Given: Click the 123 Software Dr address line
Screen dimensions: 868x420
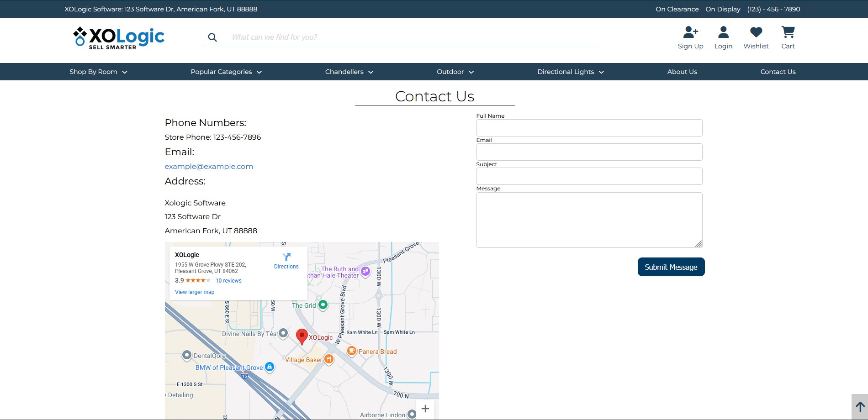Looking at the screenshot, I should click(193, 217).
